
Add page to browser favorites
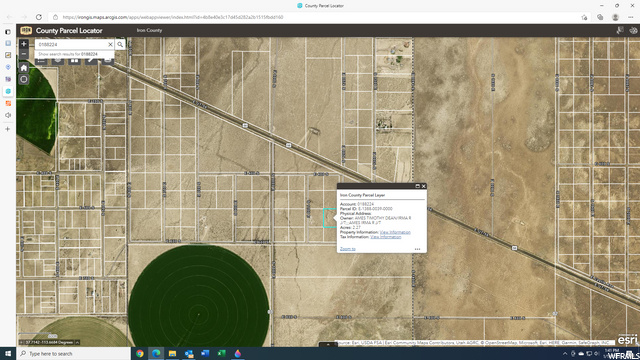[x=584, y=17]
